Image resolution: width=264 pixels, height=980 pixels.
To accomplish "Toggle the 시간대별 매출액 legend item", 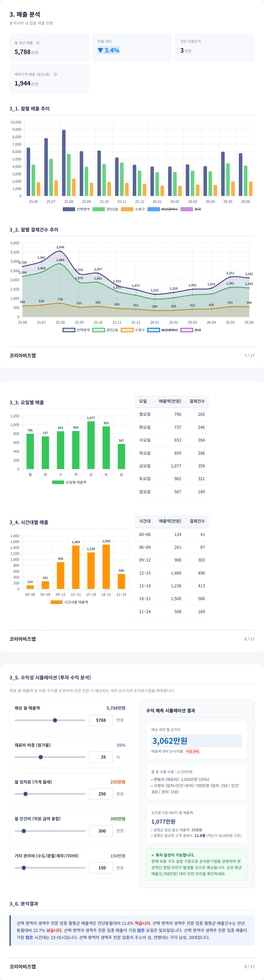I will pos(69,602).
